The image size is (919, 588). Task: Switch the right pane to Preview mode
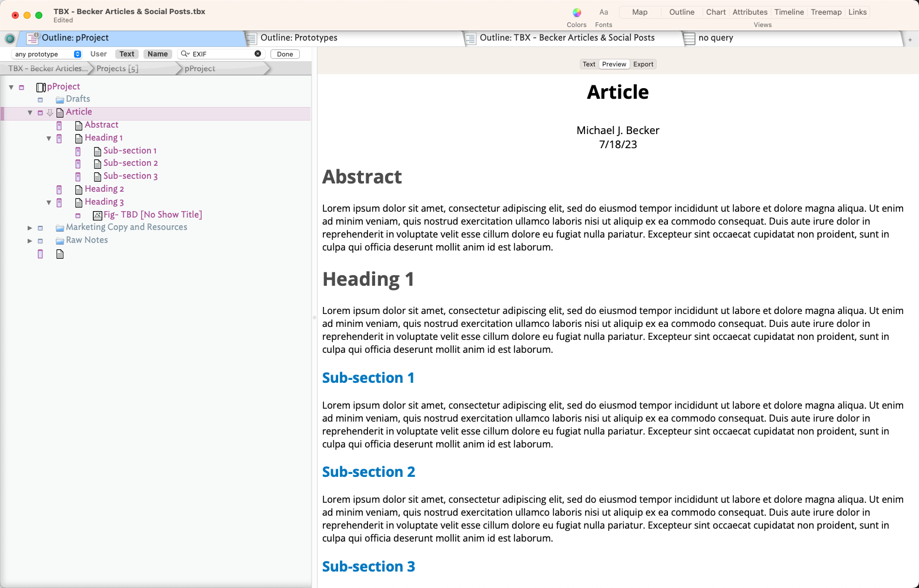point(614,64)
